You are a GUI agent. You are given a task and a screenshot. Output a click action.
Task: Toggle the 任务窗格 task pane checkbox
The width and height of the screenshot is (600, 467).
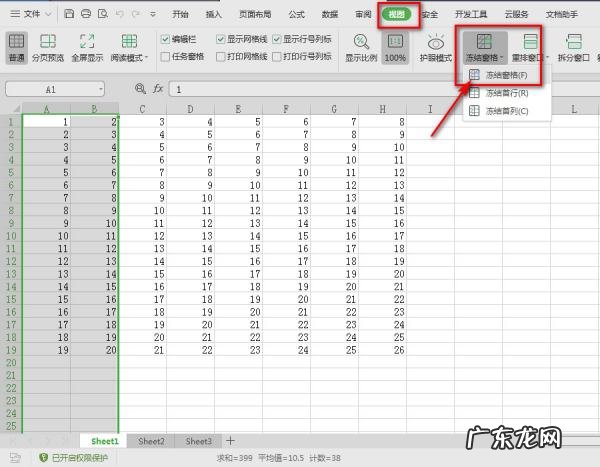coord(165,57)
